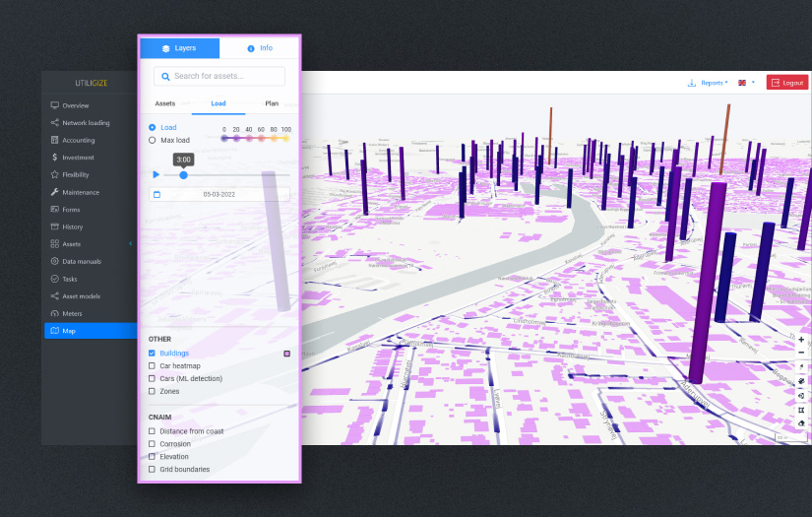812x517 pixels.
Task: Enable the Car heatmap layer
Action: (152, 366)
